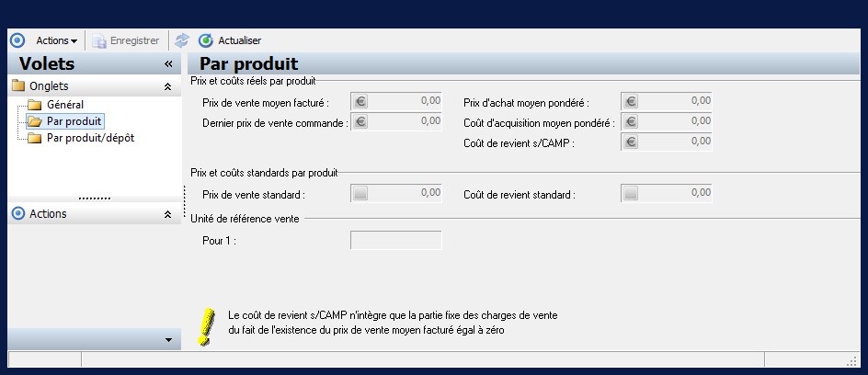The height and width of the screenshot is (375, 868).
Task: Click euro icon for Dernier prix de vente commande
Action: [360, 121]
